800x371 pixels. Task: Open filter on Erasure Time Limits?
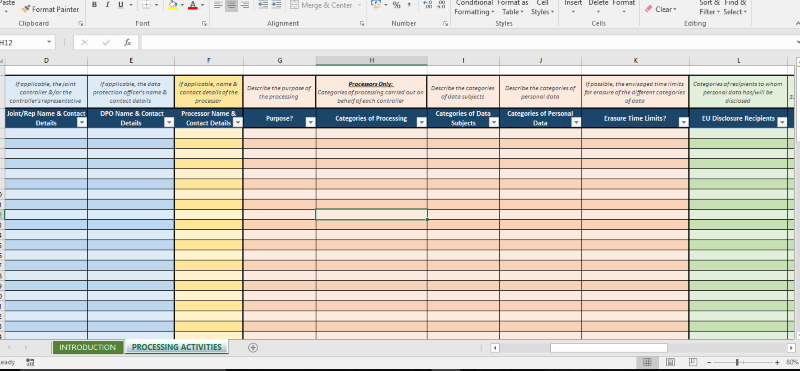pyautogui.click(x=683, y=122)
